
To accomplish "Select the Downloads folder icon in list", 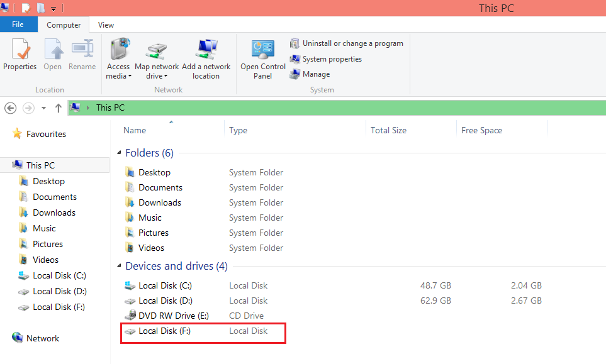I will click(x=130, y=202).
